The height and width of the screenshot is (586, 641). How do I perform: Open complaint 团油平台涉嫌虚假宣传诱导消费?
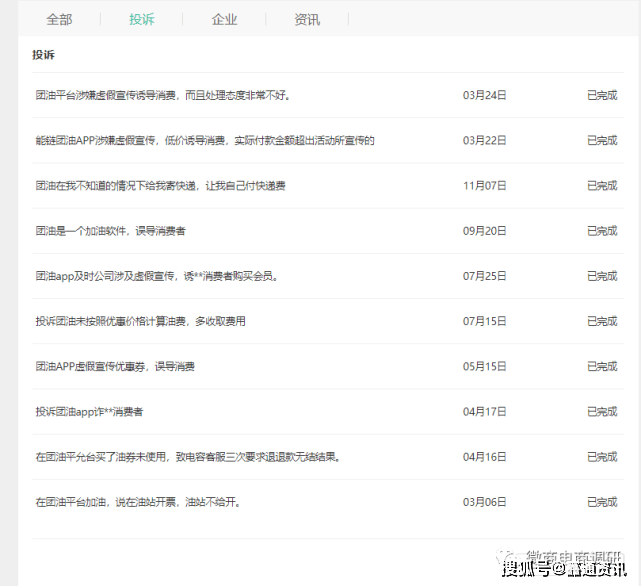point(163,95)
